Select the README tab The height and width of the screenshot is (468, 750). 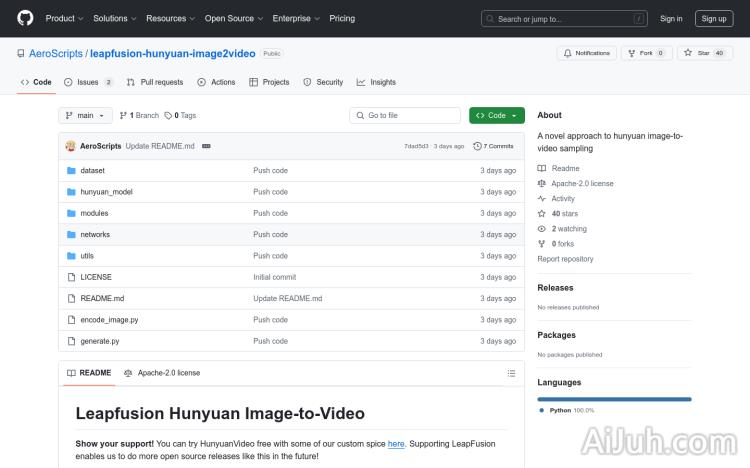pyautogui.click(x=89, y=373)
